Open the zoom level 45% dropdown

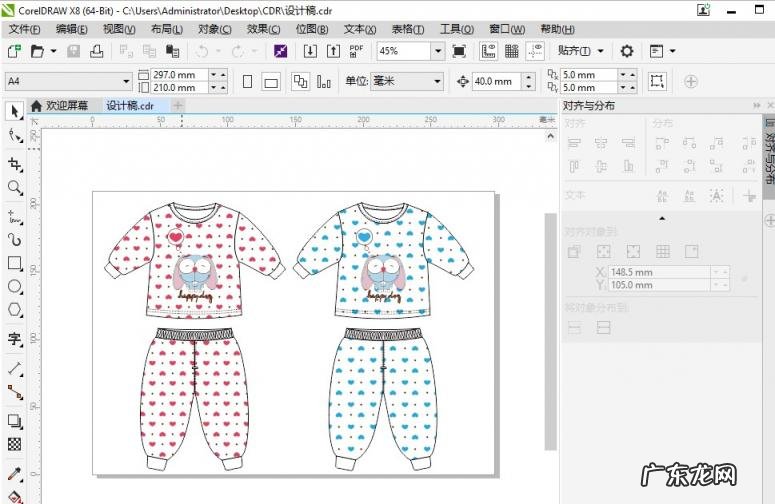438,51
